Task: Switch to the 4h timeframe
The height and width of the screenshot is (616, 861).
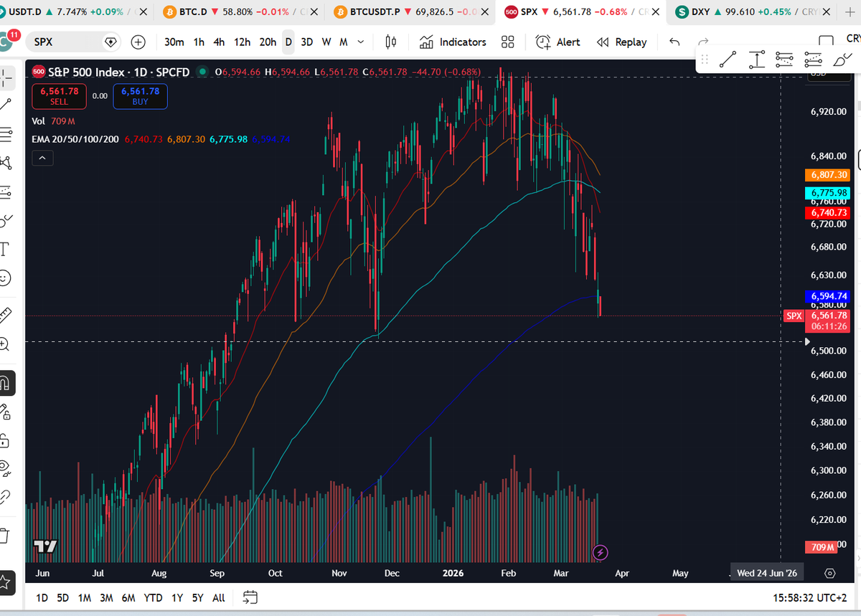Action: tap(220, 42)
